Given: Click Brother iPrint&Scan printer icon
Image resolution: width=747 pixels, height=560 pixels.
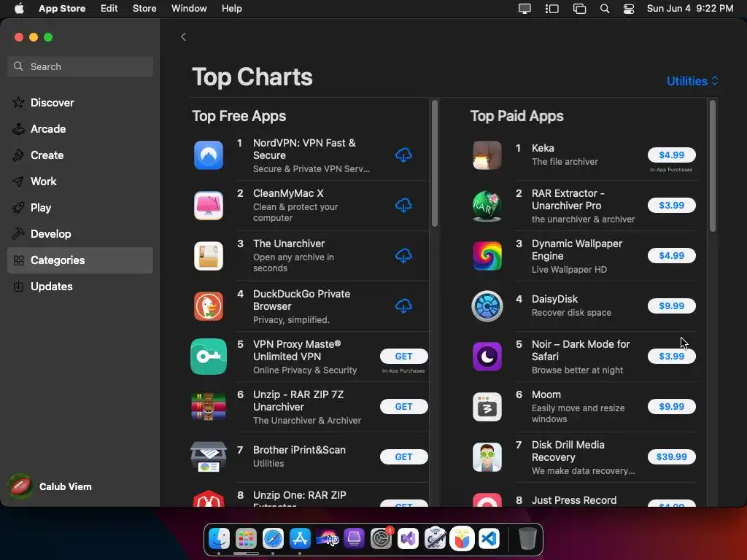Looking at the screenshot, I should pos(209,457).
